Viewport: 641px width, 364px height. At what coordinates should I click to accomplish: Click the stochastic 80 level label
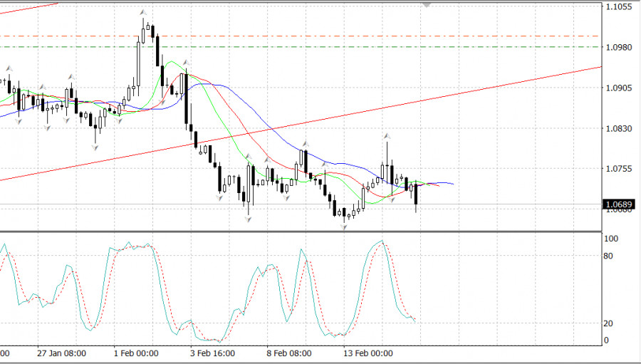point(609,255)
